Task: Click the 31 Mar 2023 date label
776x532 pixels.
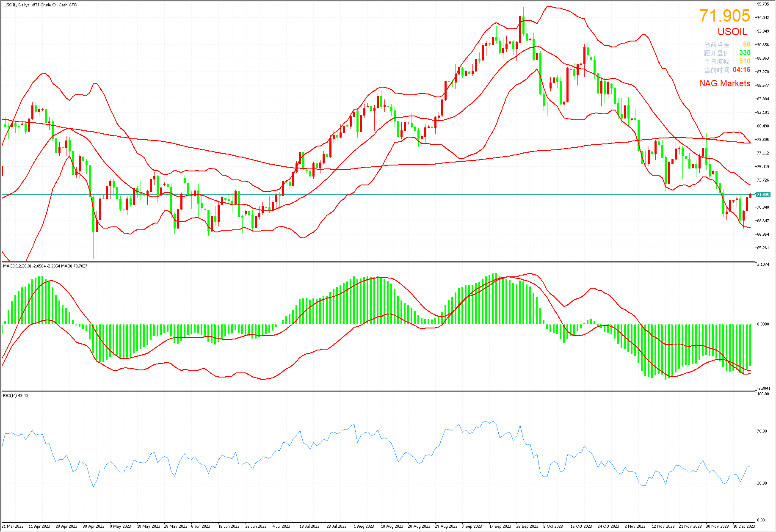Action: (13, 526)
